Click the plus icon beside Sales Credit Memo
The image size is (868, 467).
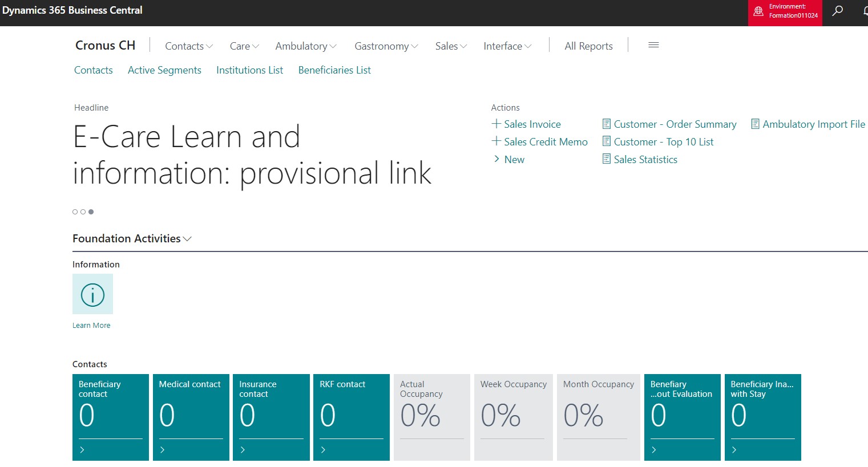[x=496, y=141]
